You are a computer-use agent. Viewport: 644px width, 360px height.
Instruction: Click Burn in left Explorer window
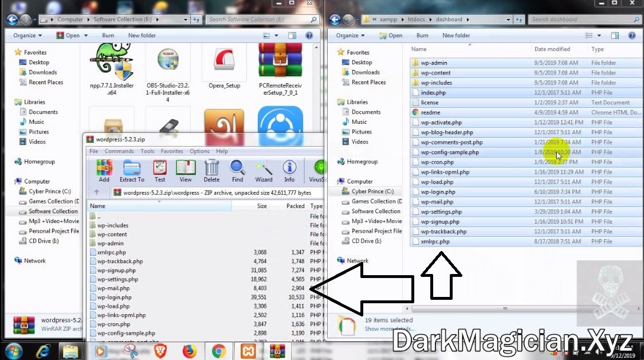click(x=108, y=36)
